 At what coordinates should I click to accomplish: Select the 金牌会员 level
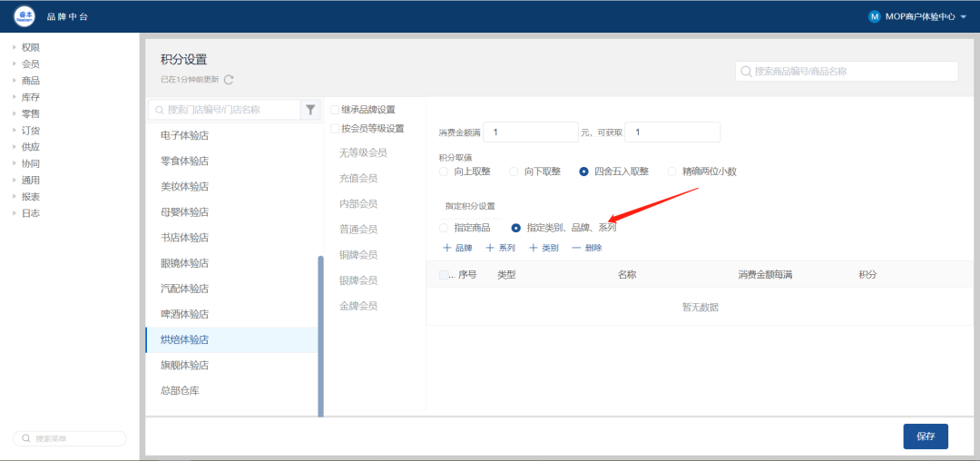point(358,306)
